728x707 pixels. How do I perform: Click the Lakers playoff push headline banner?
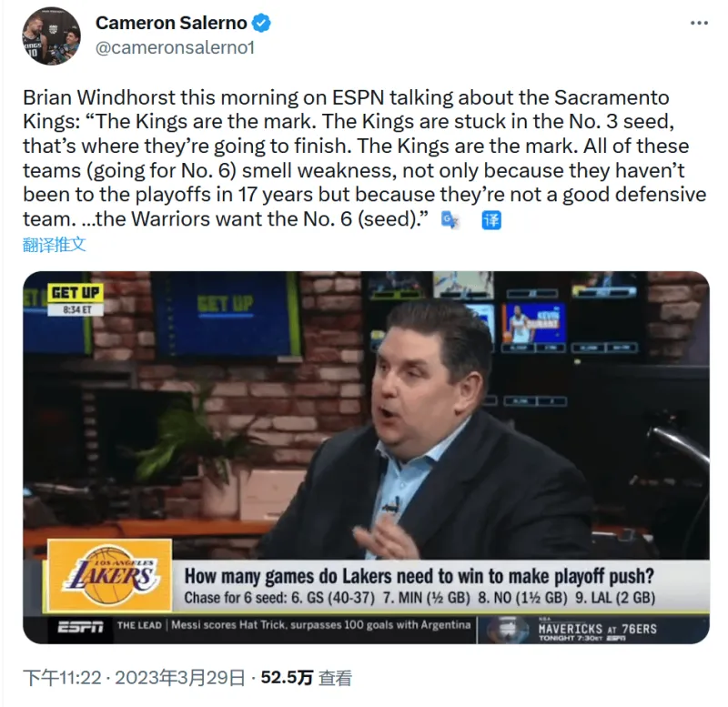tap(420, 576)
